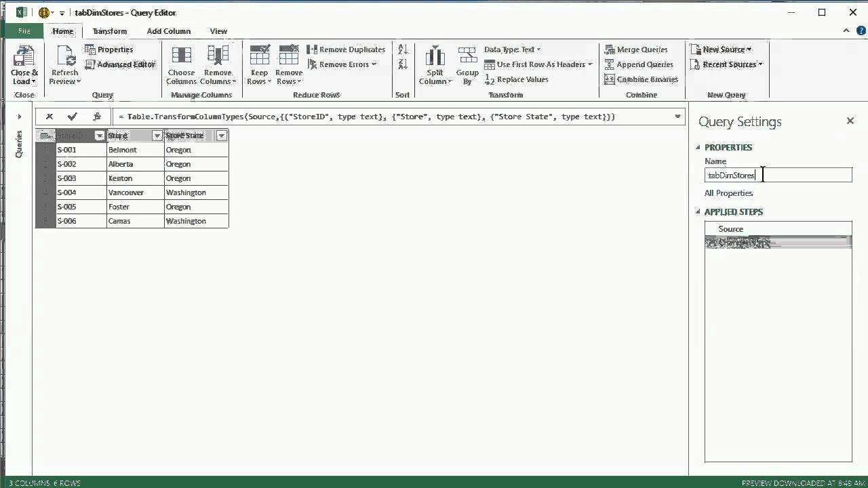Click New Source
The image size is (868, 488).
pyautogui.click(x=721, y=49)
